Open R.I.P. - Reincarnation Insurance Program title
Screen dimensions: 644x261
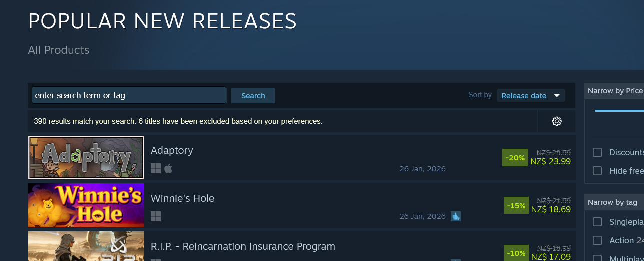(x=243, y=246)
